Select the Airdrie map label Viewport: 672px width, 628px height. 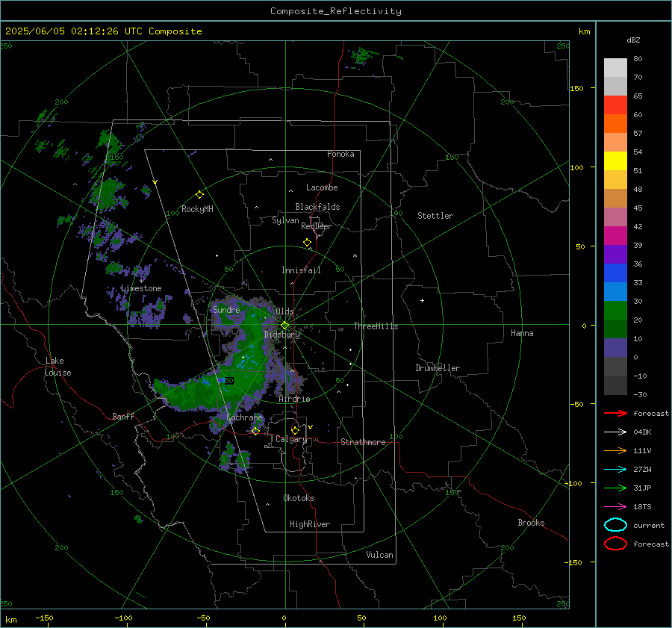click(x=294, y=399)
